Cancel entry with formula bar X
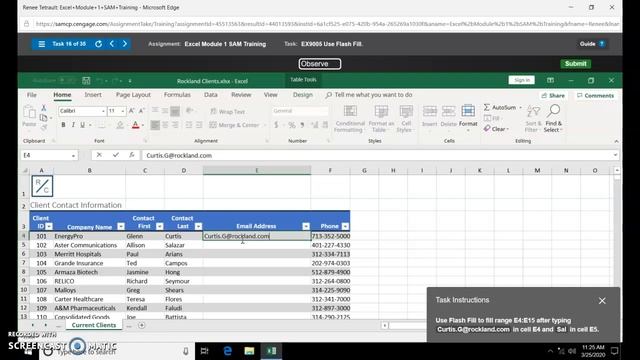640x360 pixels. 99,155
